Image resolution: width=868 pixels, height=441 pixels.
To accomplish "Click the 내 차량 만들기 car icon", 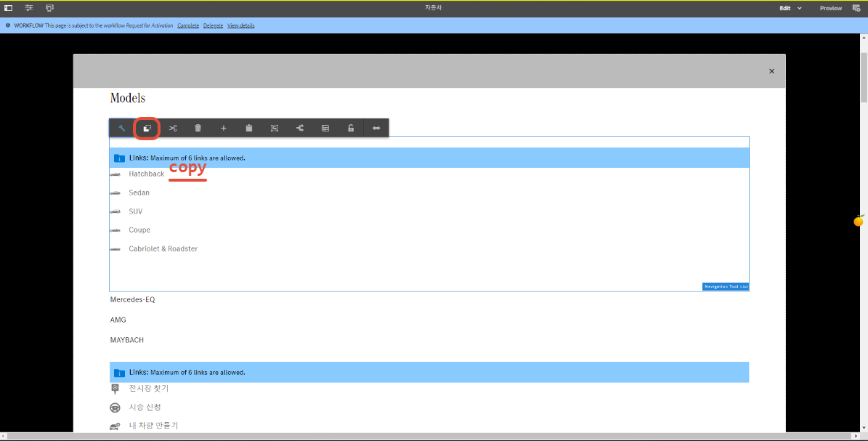I will [115, 426].
